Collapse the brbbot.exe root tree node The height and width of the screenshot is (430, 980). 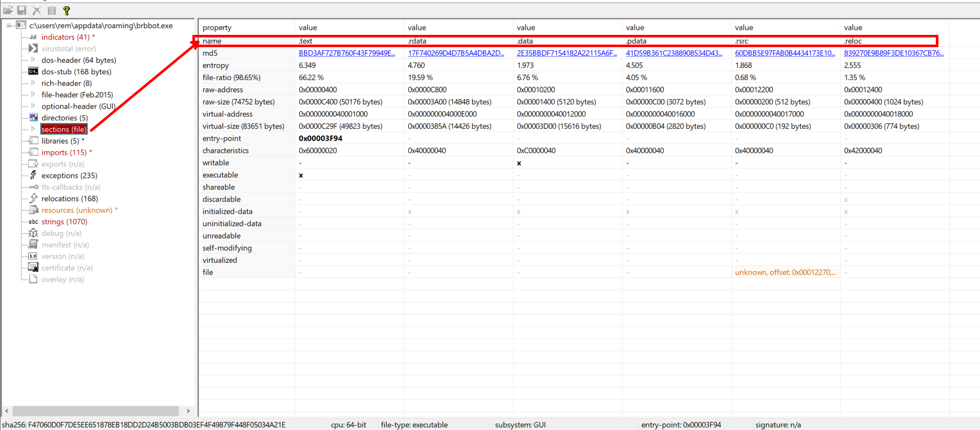(9, 26)
